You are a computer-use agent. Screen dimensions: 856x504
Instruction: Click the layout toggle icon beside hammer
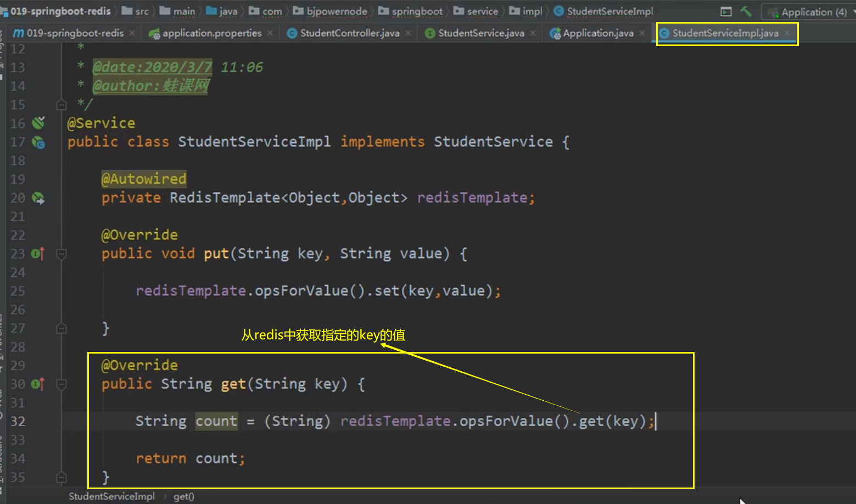pos(726,11)
